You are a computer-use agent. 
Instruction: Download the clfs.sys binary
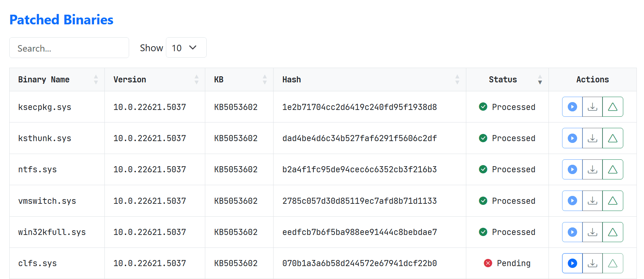click(593, 263)
